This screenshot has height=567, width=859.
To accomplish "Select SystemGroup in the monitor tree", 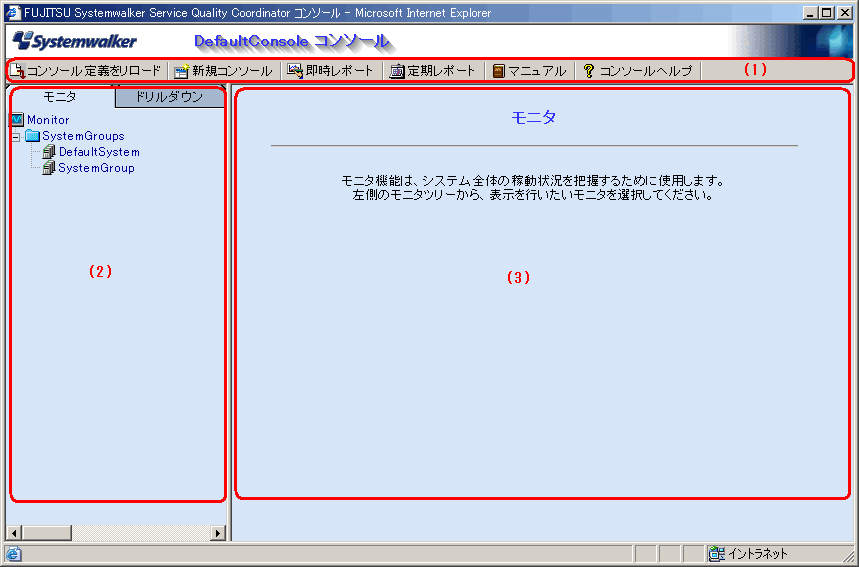I will (x=96, y=168).
